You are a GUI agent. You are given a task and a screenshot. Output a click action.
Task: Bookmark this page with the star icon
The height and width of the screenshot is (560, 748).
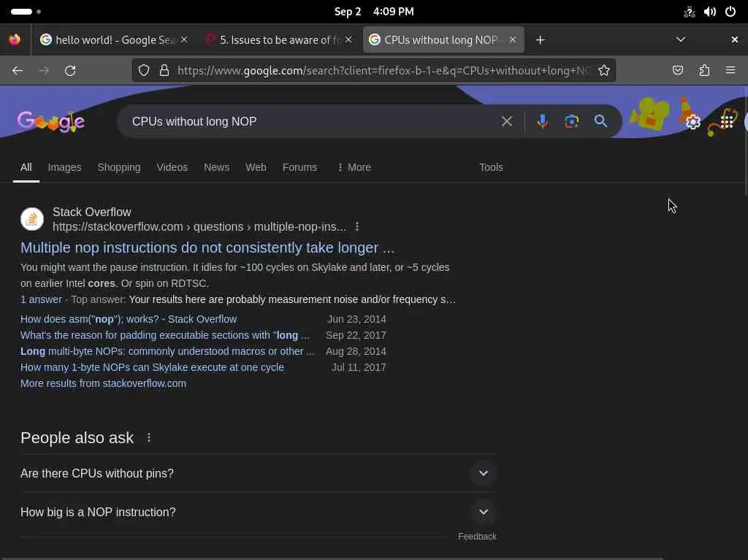(604, 71)
